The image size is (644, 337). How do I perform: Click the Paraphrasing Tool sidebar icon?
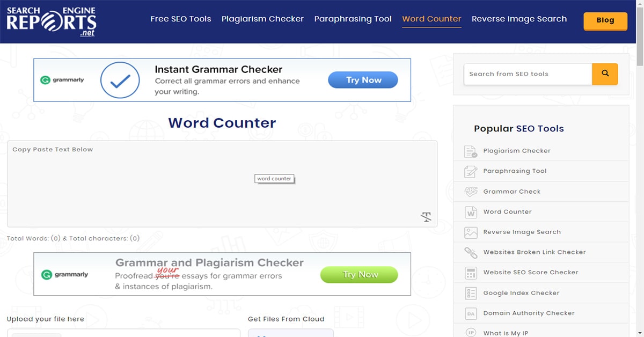click(x=471, y=171)
